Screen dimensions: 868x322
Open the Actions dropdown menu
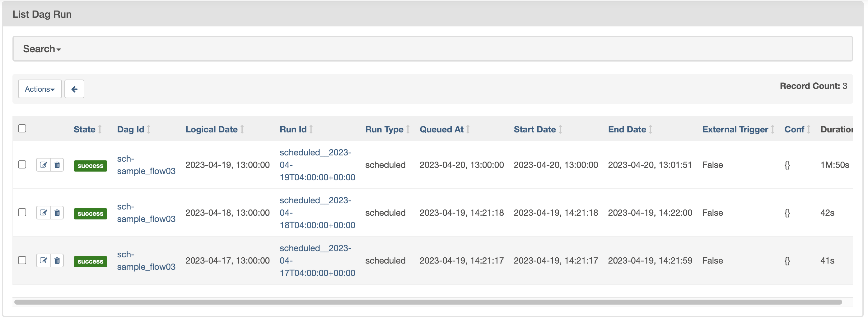(40, 89)
